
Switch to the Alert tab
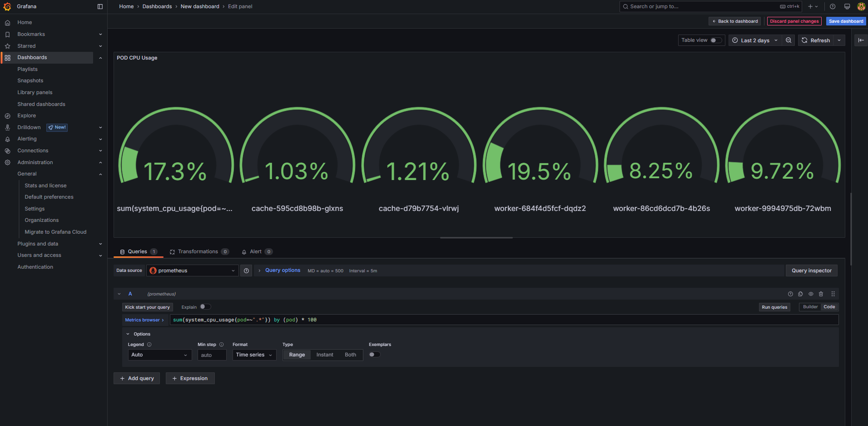pos(257,251)
